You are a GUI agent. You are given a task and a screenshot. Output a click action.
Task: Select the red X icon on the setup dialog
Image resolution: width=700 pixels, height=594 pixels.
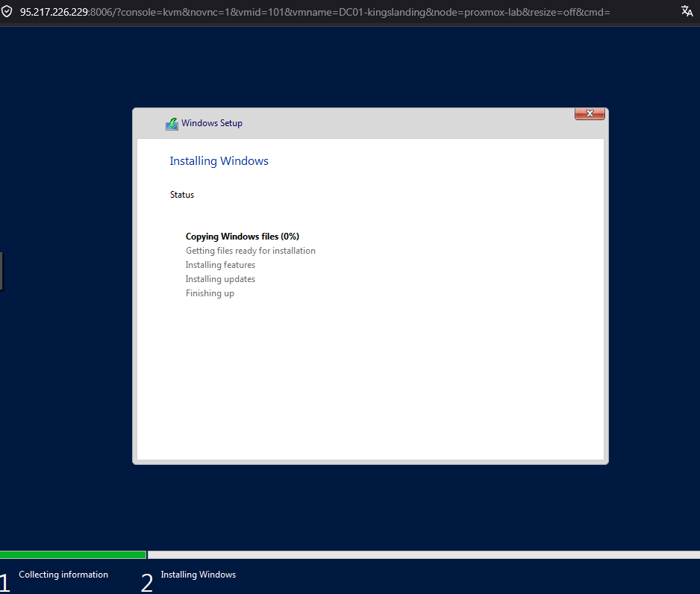click(x=590, y=113)
